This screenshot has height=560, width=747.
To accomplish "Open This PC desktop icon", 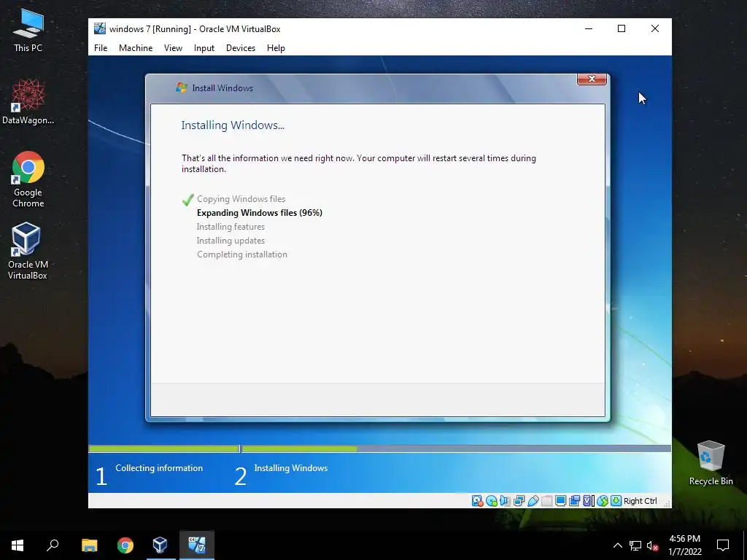I will [x=28, y=31].
